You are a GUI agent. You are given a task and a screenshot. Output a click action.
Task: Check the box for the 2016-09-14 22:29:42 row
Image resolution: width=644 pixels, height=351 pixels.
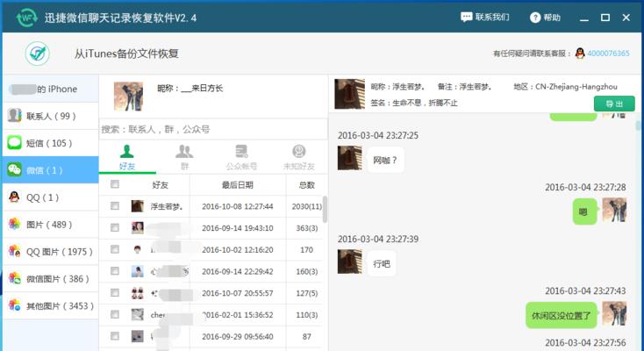click(115, 271)
